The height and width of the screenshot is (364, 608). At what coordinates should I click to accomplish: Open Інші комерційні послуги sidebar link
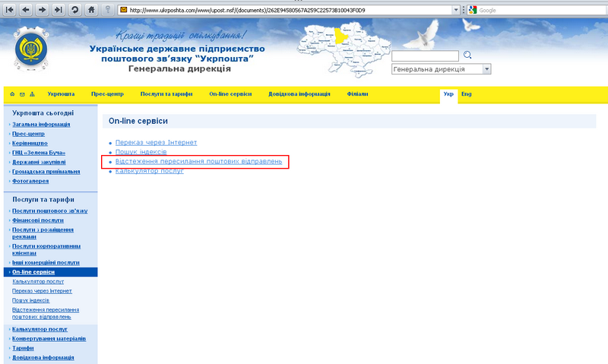coord(46,262)
